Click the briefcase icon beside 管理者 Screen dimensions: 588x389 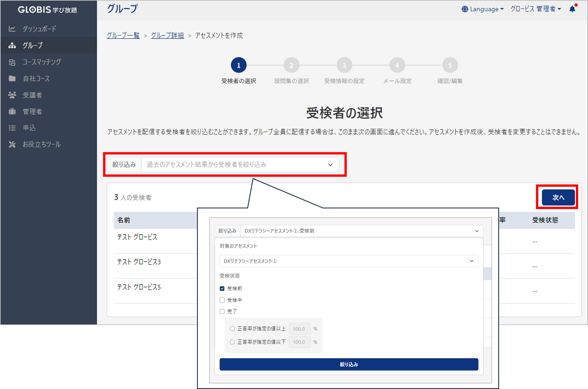(12, 111)
